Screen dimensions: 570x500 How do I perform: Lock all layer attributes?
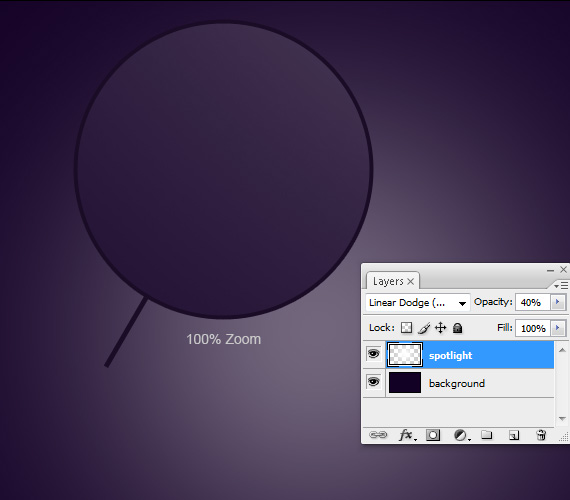point(458,328)
